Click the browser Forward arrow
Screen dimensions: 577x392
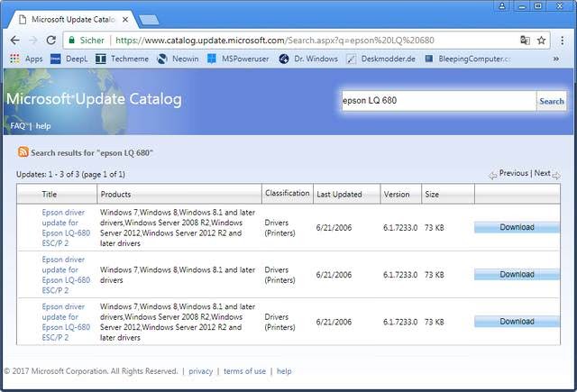point(33,40)
